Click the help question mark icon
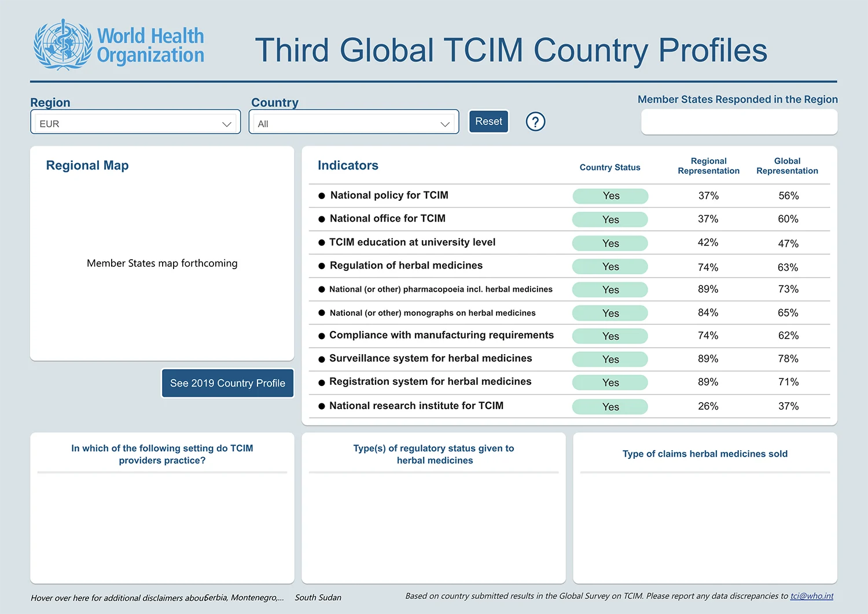This screenshot has height=614, width=868. pos(535,122)
